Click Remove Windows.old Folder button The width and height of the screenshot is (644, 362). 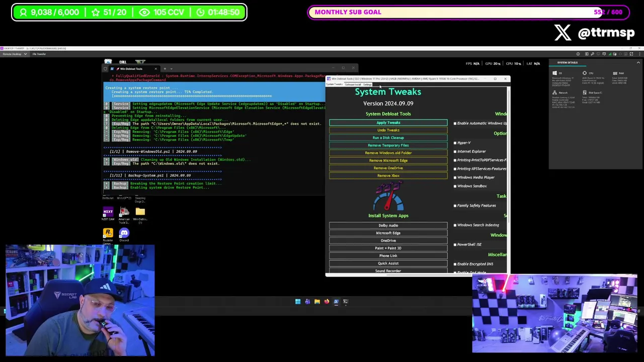[x=388, y=153]
